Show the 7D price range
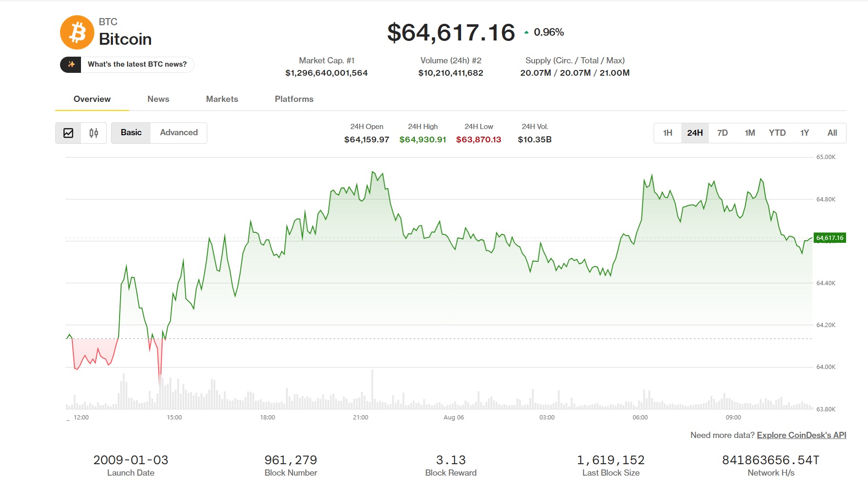The image size is (868, 488). (x=722, y=133)
